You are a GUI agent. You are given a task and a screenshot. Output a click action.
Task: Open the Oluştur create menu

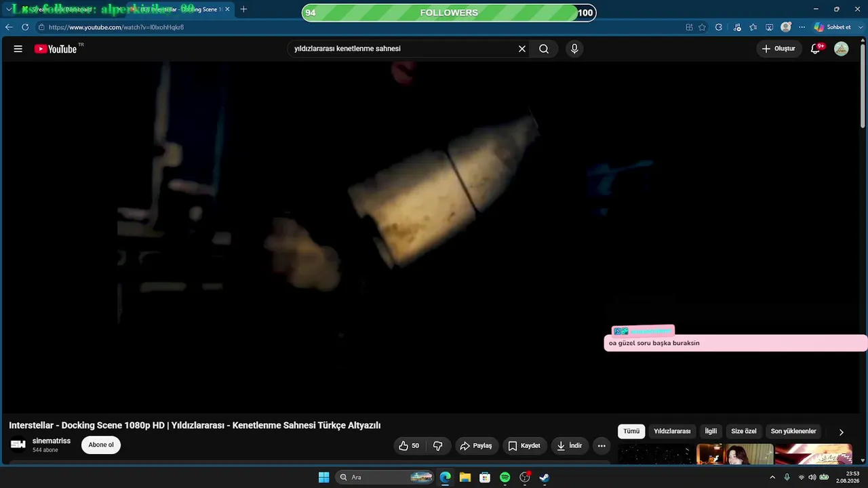click(x=778, y=49)
